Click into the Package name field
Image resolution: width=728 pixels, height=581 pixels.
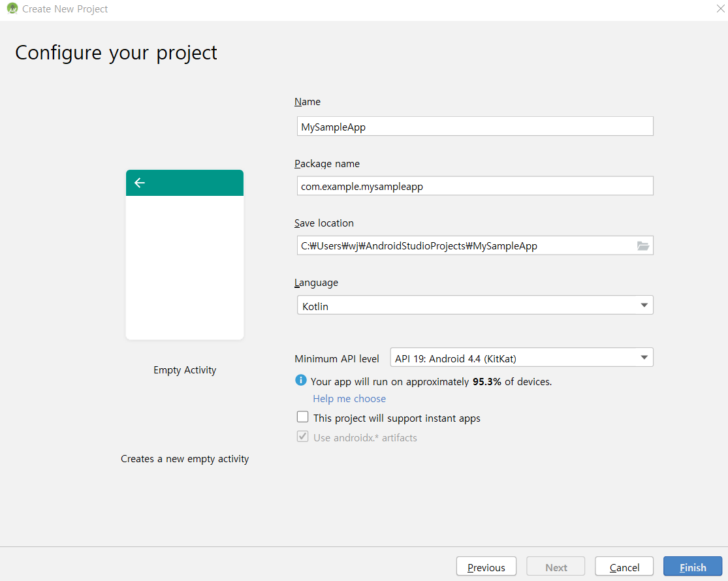coord(475,185)
